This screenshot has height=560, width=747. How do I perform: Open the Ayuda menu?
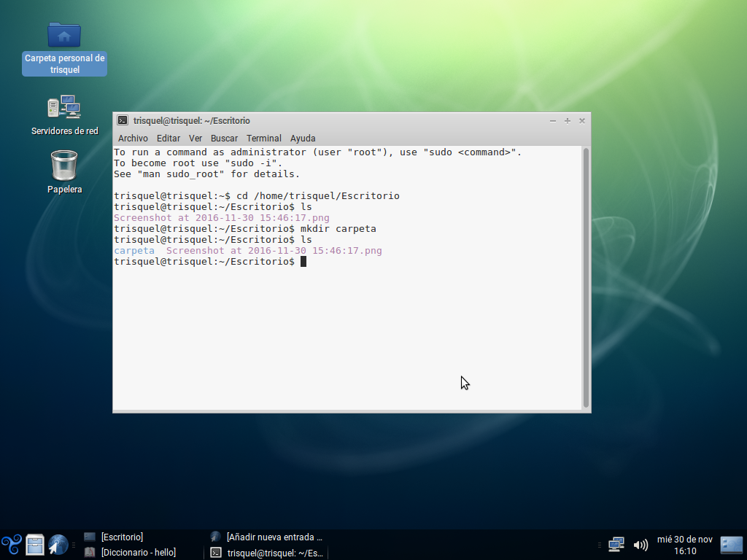pos(303,138)
